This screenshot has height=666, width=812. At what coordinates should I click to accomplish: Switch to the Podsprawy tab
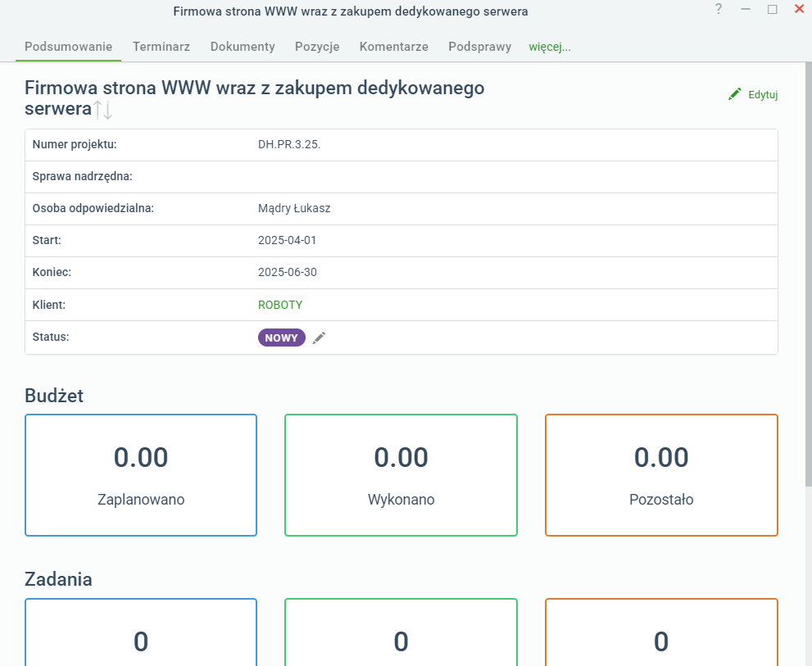[x=479, y=47]
